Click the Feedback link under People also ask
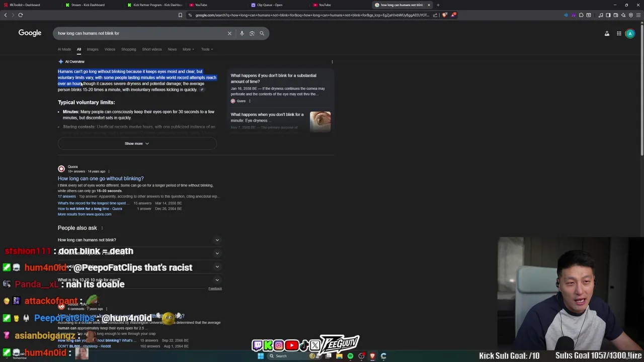Viewport: 644px width, 362px height. [215, 289]
